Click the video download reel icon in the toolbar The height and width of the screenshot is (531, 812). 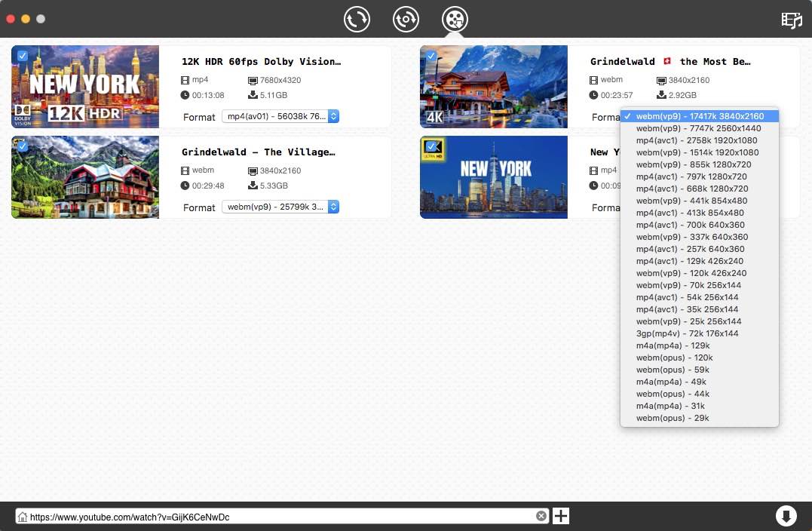pos(455,20)
